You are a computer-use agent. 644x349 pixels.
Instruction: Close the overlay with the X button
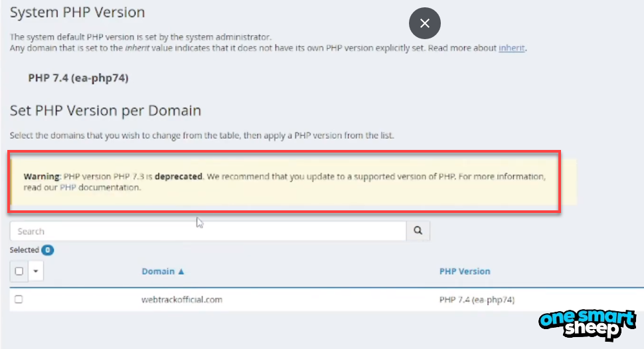click(x=425, y=23)
